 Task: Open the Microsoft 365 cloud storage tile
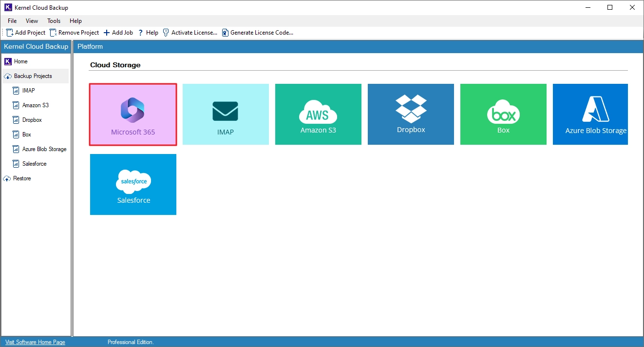pyautogui.click(x=133, y=115)
